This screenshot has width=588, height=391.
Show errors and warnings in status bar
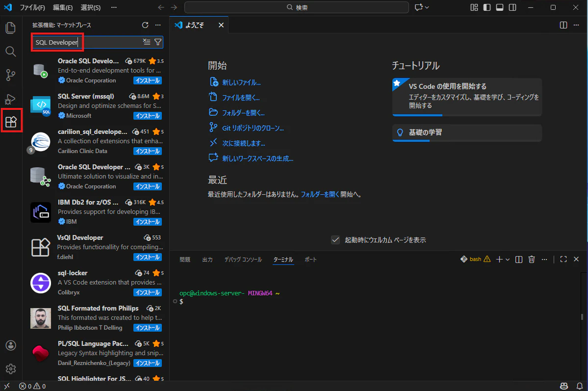pyautogui.click(x=32, y=386)
